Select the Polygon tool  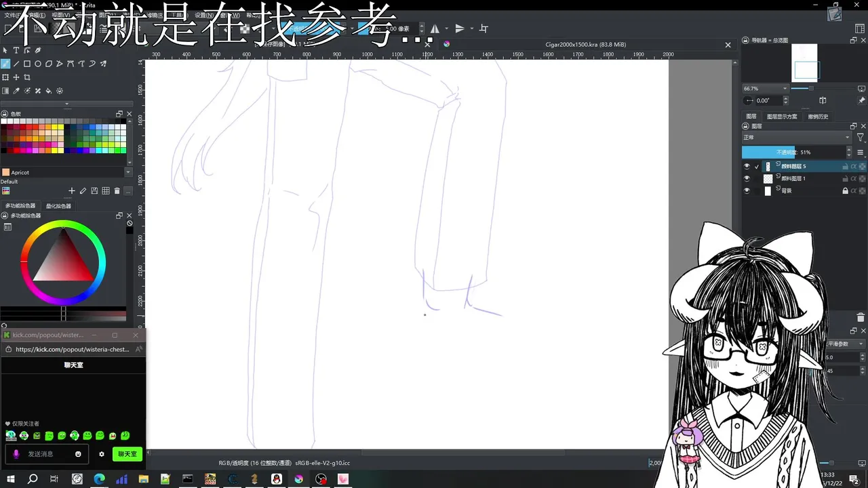click(x=49, y=64)
